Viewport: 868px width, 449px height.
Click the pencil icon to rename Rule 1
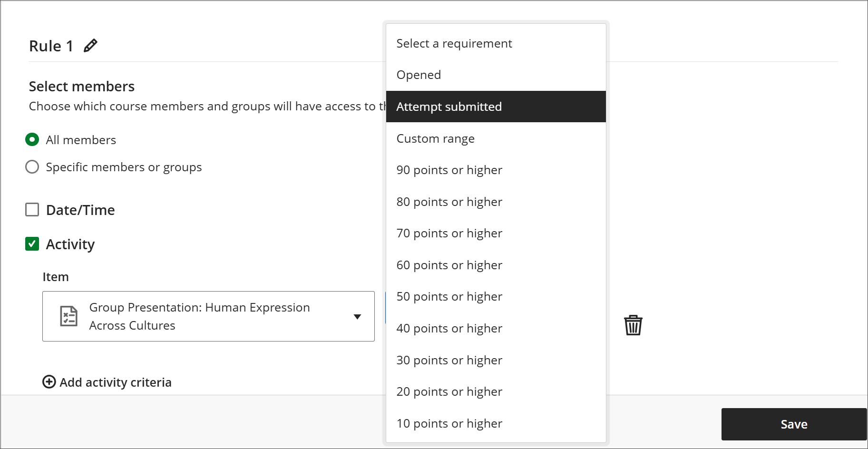[x=90, y=45]
